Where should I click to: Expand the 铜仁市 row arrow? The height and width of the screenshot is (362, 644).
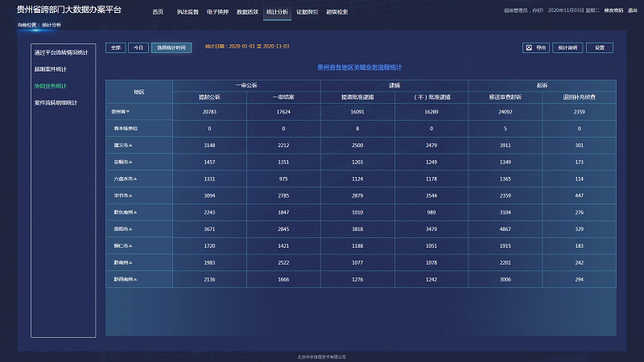[130, 245]
